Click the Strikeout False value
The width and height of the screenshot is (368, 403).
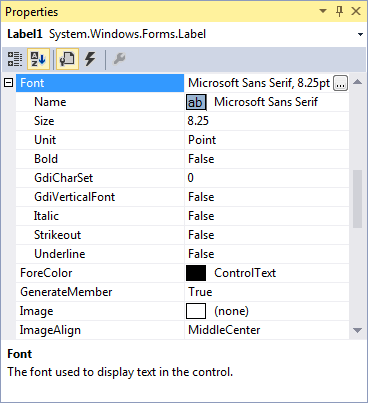pyautogui.click(x=201, y=235)
